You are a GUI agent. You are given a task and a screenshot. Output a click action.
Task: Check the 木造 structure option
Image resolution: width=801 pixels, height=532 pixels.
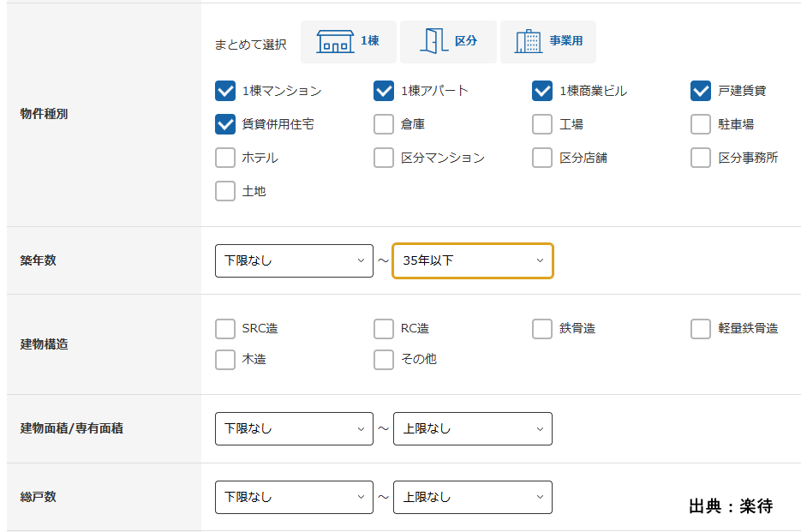[225, 360]
